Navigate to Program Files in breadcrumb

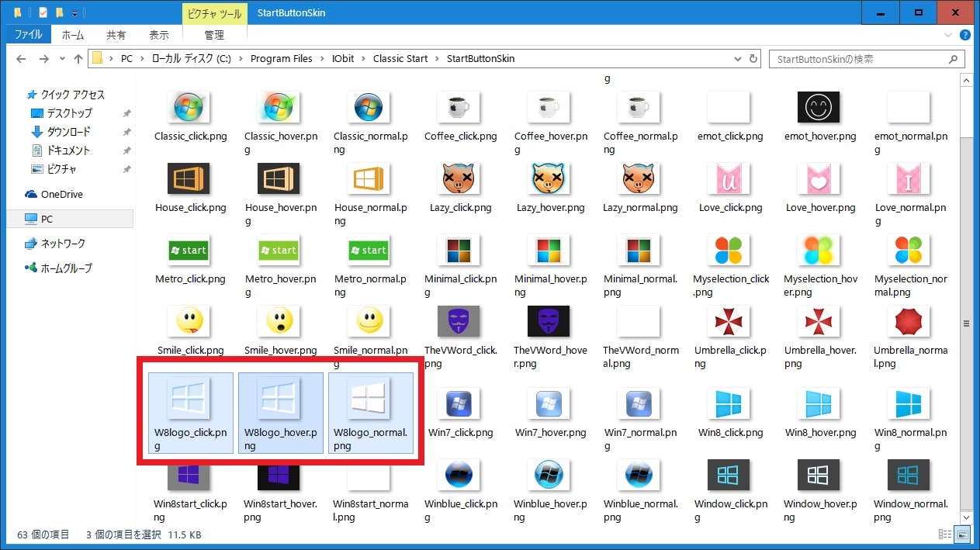pyautogui.click(x=281, y=59)
